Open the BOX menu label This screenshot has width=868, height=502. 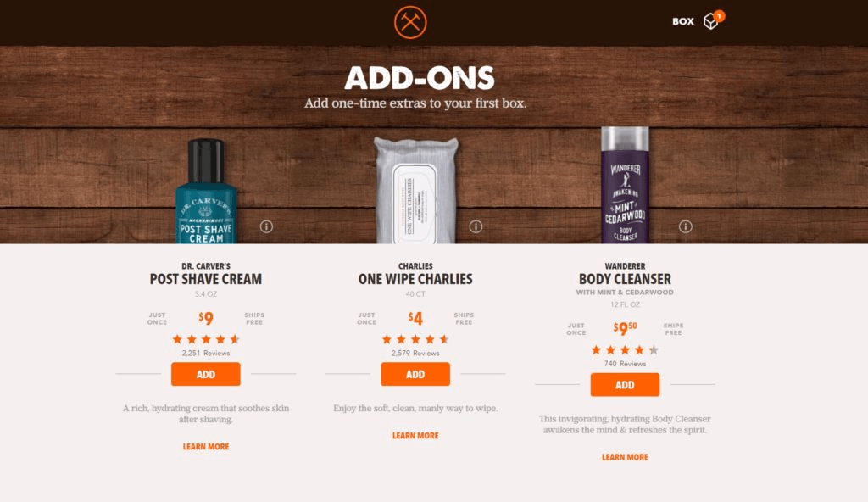coord(683,21)
